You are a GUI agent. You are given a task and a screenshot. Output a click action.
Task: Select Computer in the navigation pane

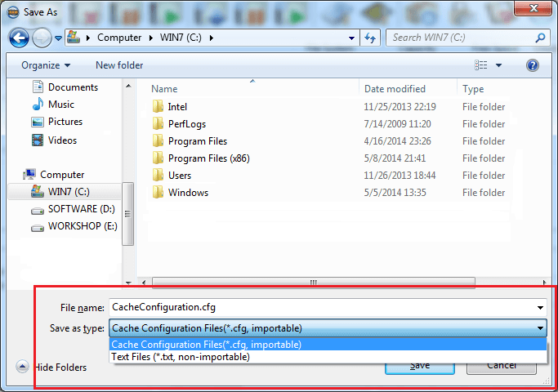point(62,175)
